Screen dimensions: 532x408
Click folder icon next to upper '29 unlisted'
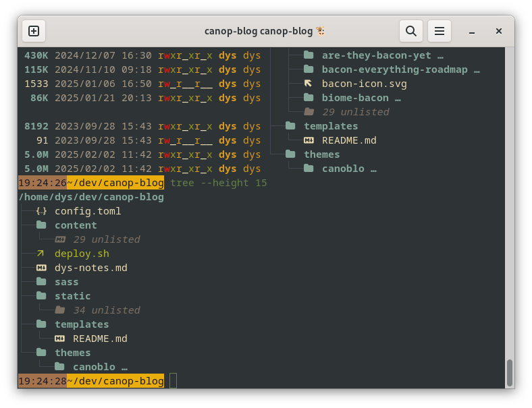coord(309,111)
